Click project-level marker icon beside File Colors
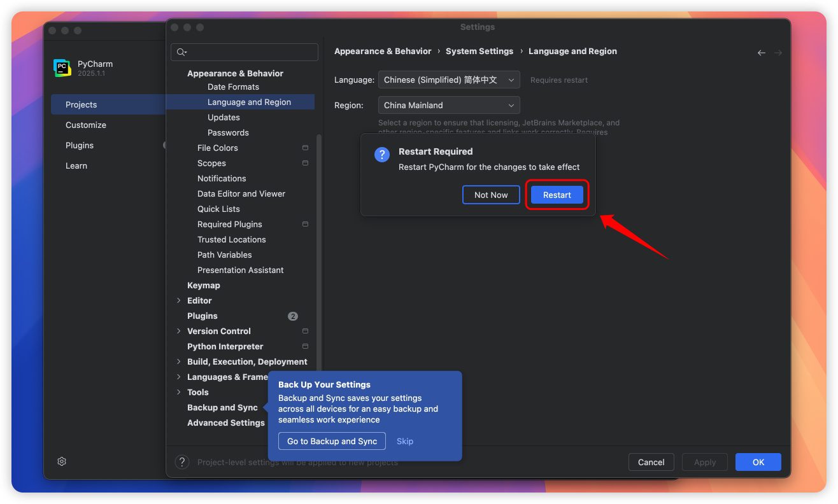This screenshot has width=838, height=504. click(305, 148)
